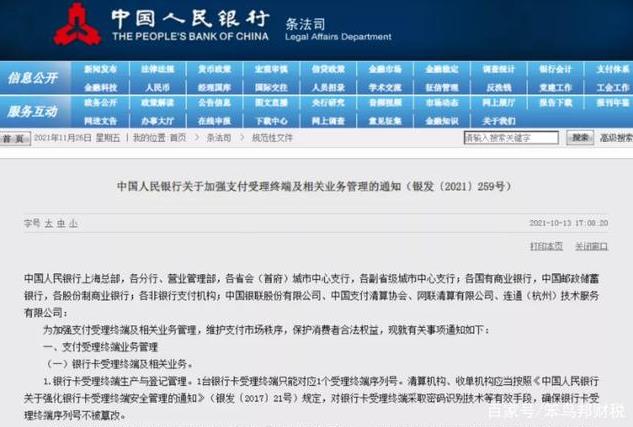Click the 搜索 search button
This screenshot has width=633, height=427.
coord(580,138)
